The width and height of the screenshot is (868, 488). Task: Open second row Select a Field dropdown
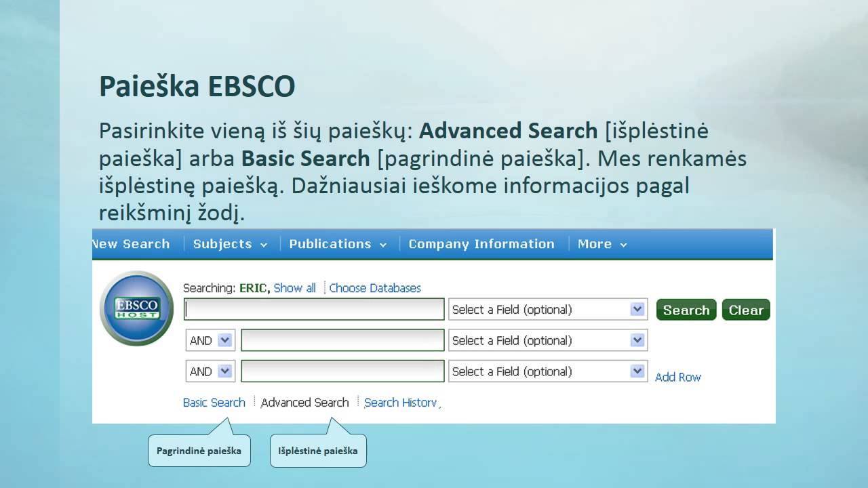coord(548,340)
